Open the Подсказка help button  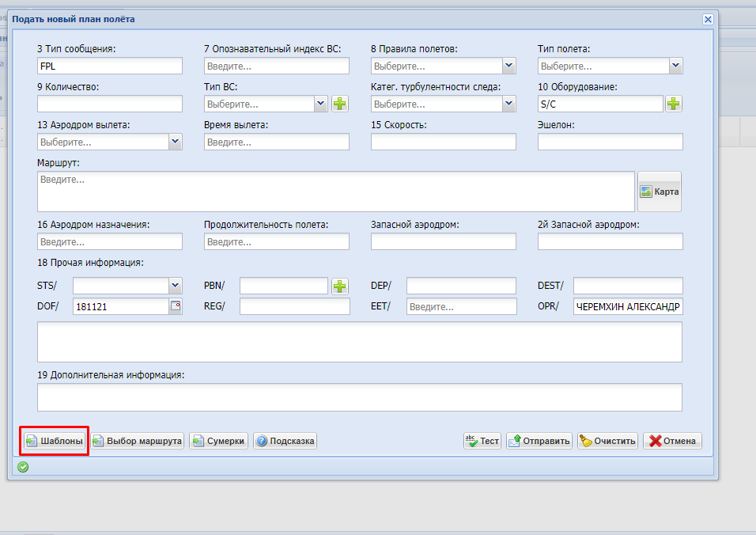coord(285,441)
